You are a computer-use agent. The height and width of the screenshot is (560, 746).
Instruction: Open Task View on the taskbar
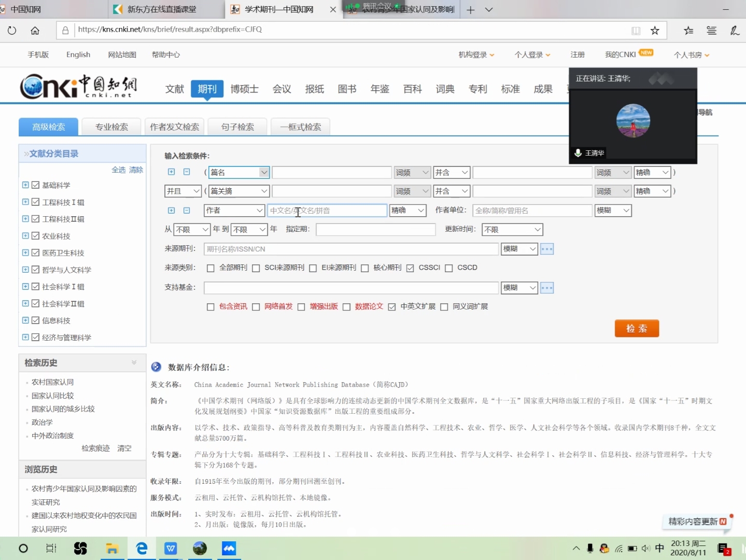click(x=51, y=548)
